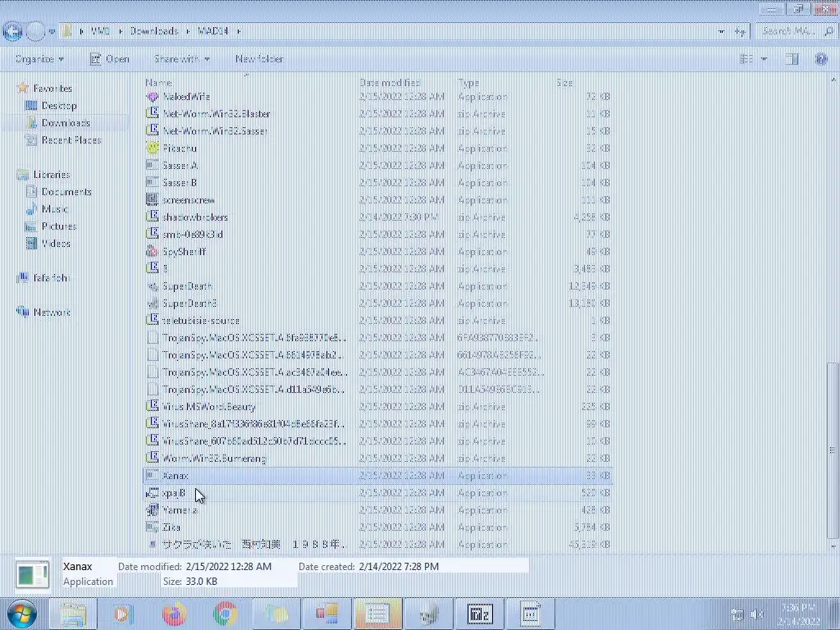Click the Downloads breadcrumb segment
This screenshot has width=840, height=630.
pyautogui.click(x=154, y=32)
